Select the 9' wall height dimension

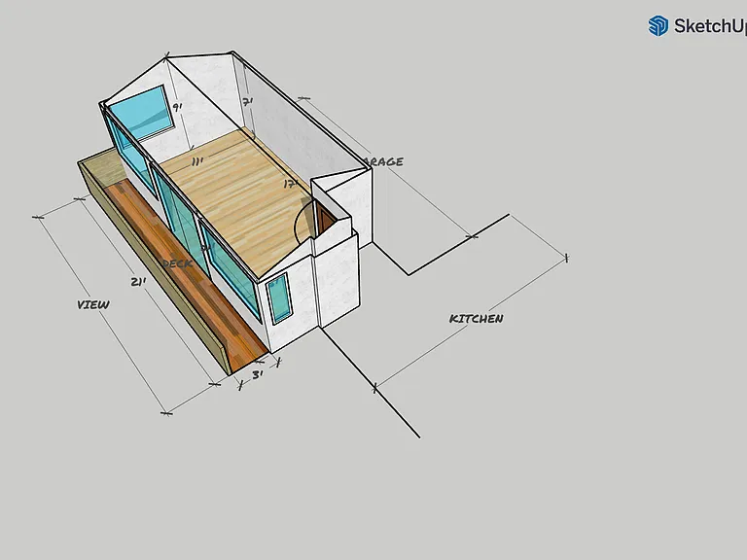[177, 107]
